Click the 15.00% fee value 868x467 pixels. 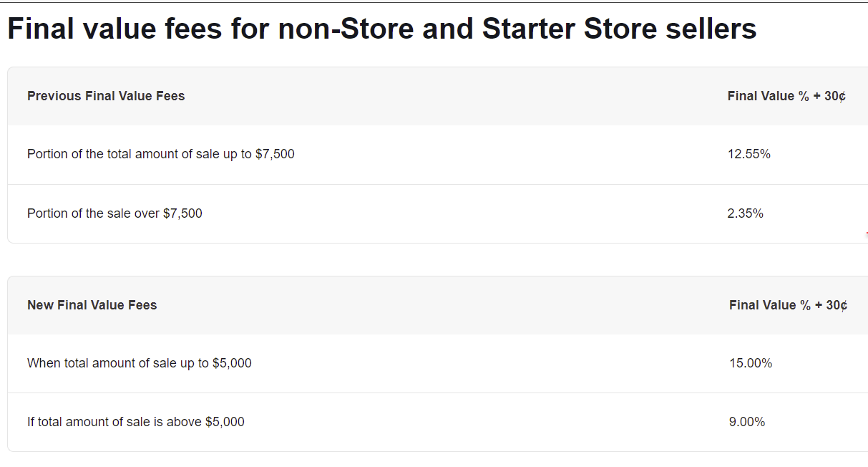751,363
